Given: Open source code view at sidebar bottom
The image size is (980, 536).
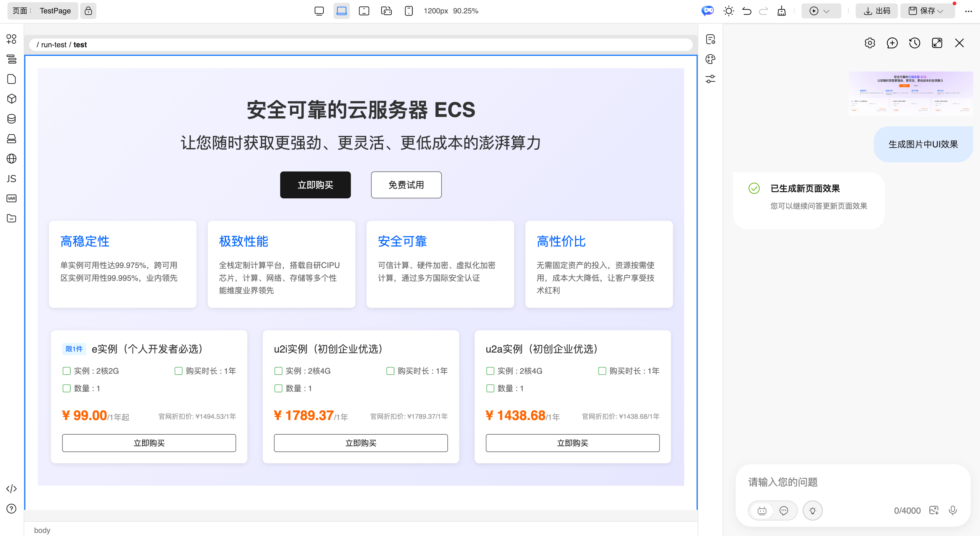Looking at the screenshot, I should (x=11, y=489).
